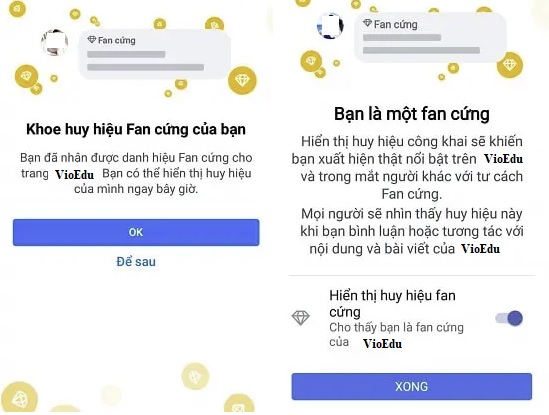Click the Hiển thị huy hiệu fan cứng label
The height and width of the screenshot is (415, 549).
click(x=392, y=304)
